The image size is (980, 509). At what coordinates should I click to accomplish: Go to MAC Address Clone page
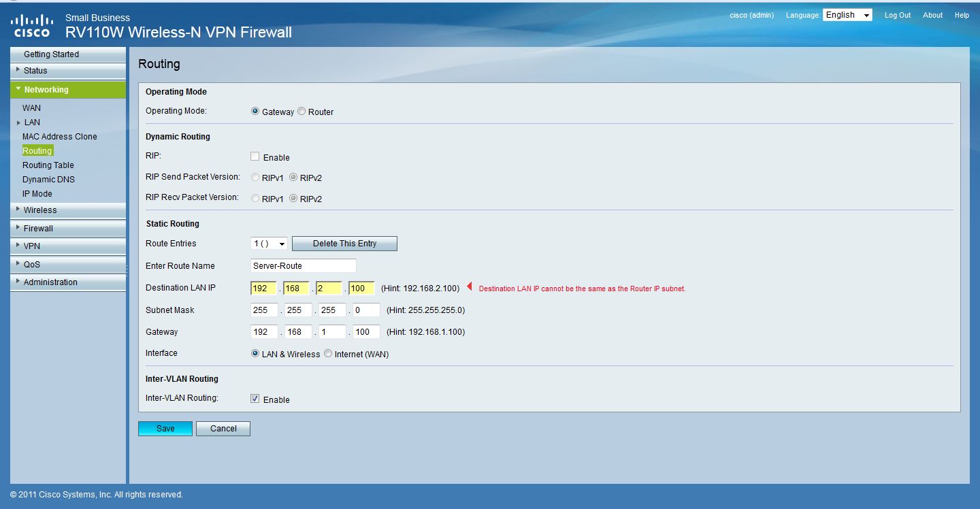pos(60,137)
